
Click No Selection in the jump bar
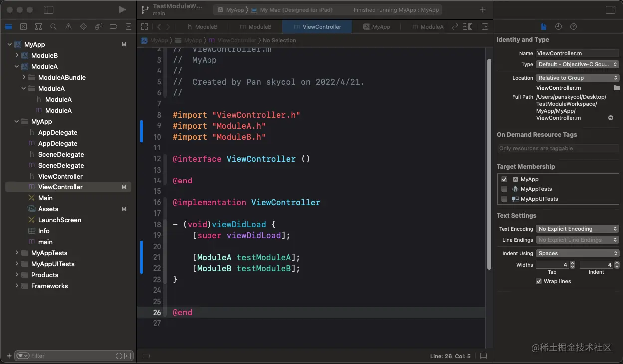[x=279, y=40]
